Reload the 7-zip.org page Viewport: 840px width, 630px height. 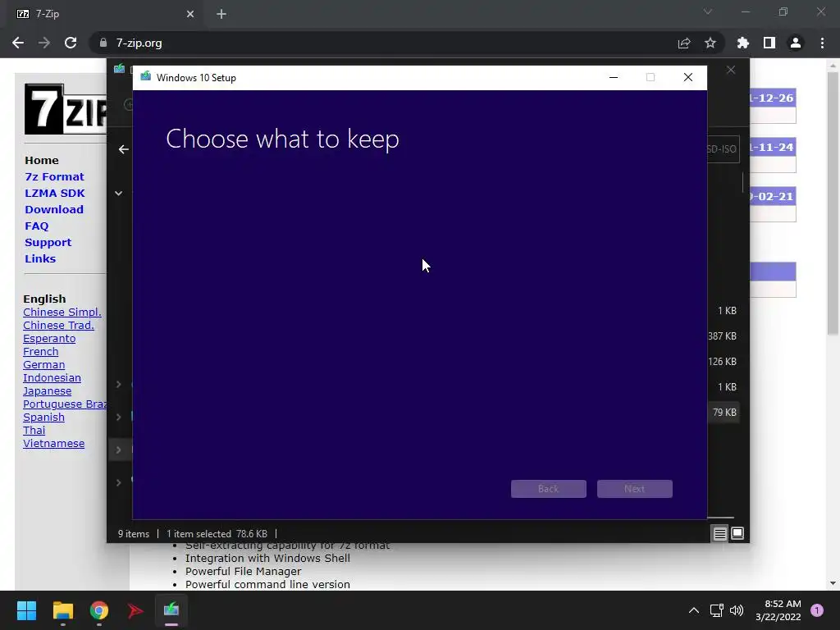(x=71, y=43)
